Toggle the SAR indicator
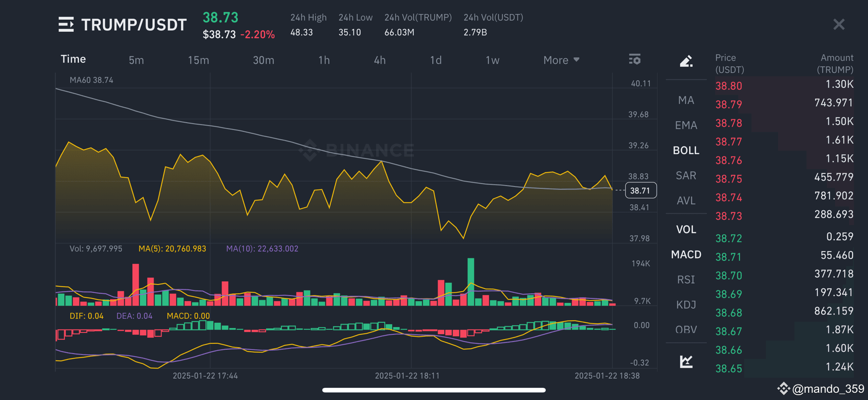The height and width of the screenshot is (400, 868). [686, 175]
